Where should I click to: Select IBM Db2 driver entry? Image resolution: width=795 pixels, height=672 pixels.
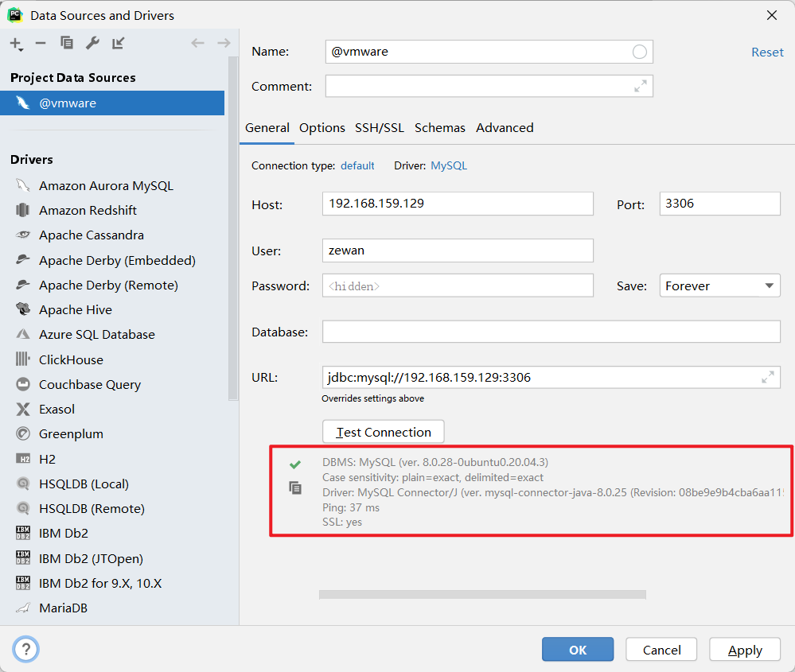[64, 533]
